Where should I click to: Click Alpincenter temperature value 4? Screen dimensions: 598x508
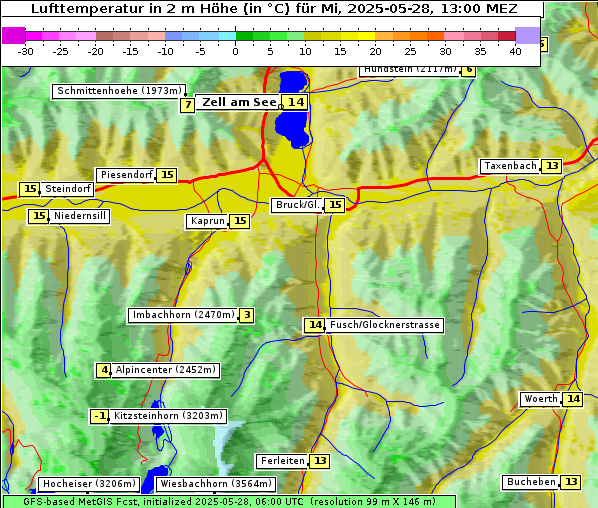click(x=103, y=370)
